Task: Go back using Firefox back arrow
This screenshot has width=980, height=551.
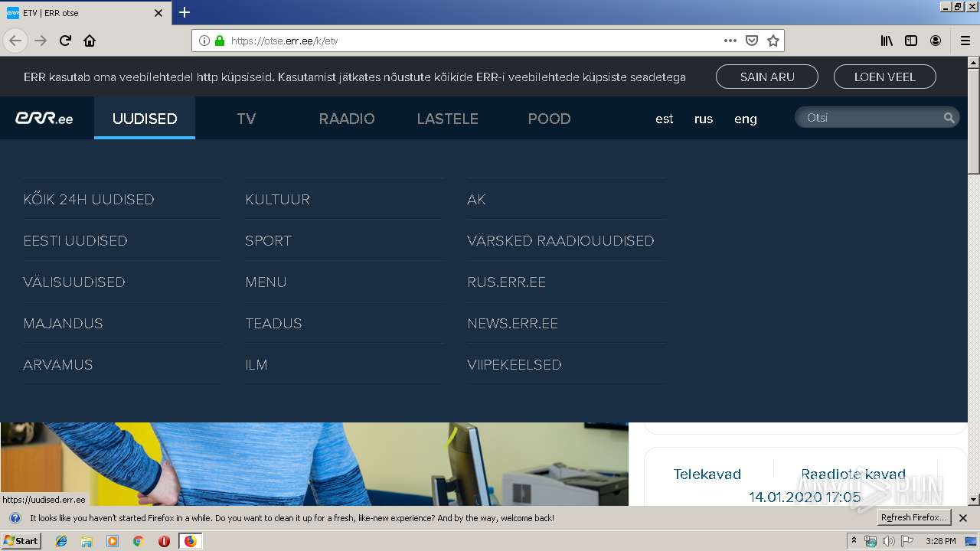Action: point(15,41)
